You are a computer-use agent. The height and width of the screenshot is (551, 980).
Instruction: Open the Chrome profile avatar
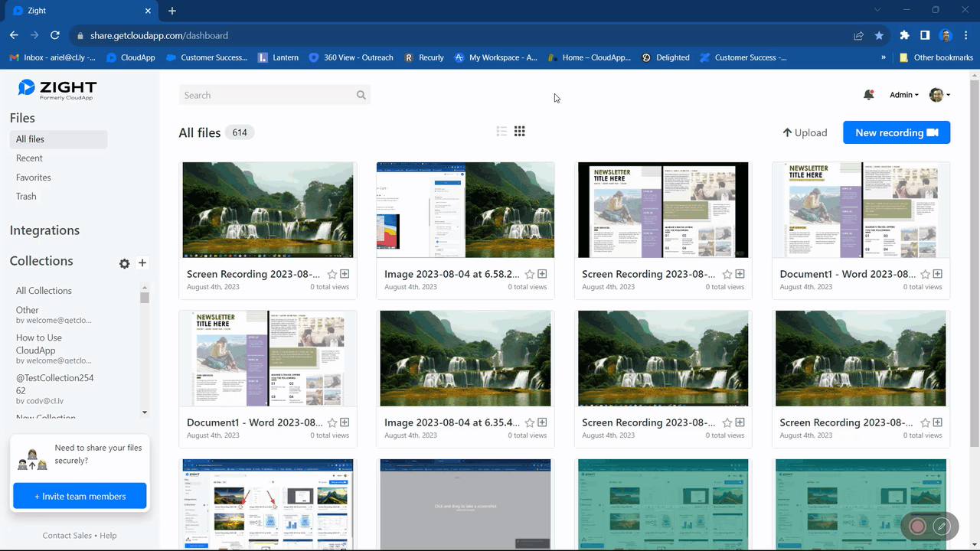(946, 35)
